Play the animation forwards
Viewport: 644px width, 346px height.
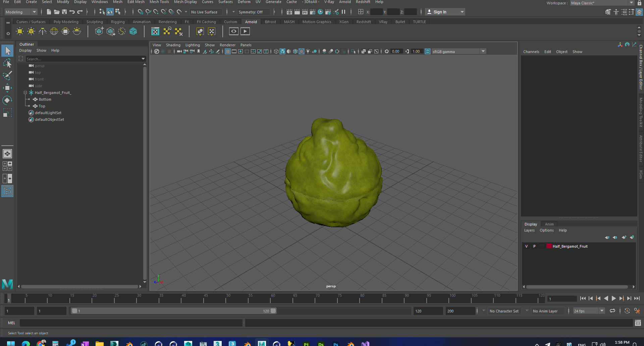614,298
